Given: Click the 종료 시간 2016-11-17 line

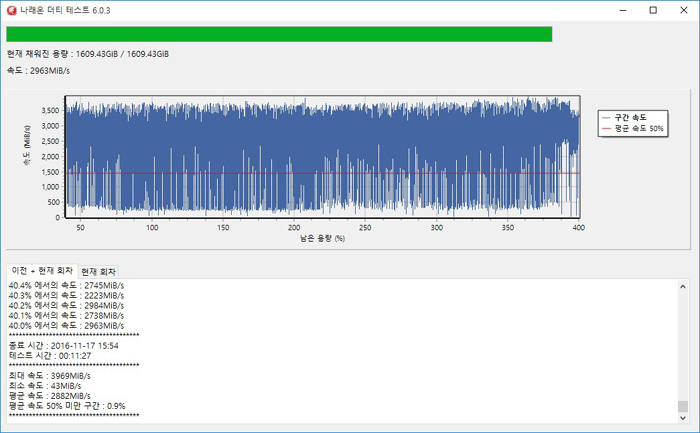Looking at the screenshot, I should (x=63, y=346).
